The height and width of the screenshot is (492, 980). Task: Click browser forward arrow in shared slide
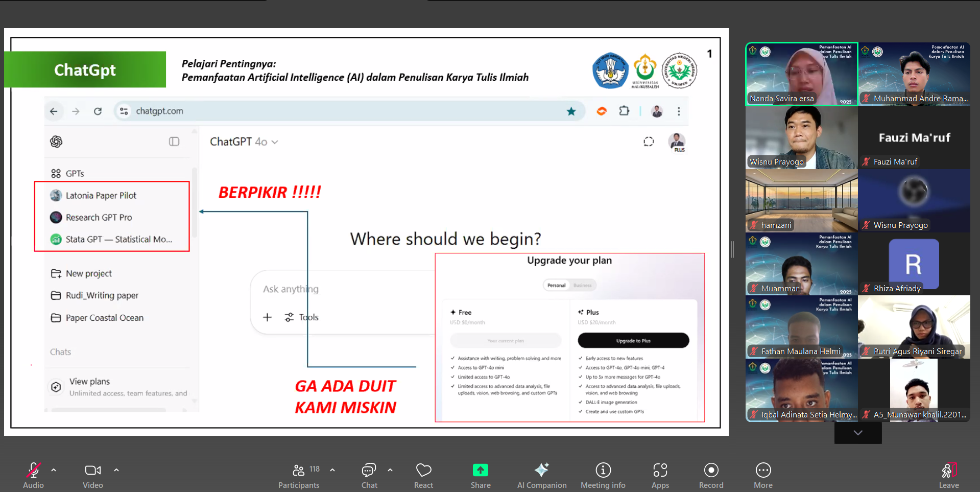pos(76,111)
